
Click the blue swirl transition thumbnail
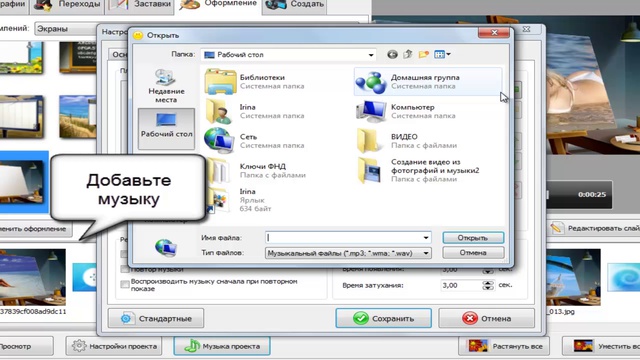point(624,278)
